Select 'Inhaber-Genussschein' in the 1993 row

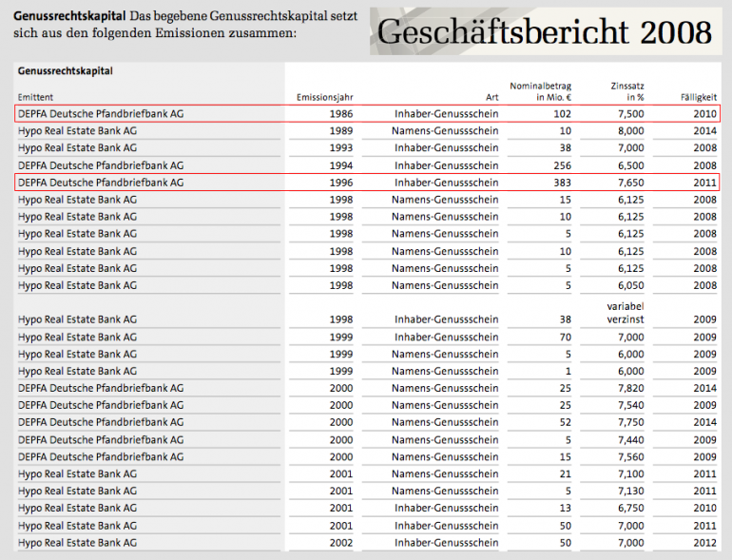(446, 148)
